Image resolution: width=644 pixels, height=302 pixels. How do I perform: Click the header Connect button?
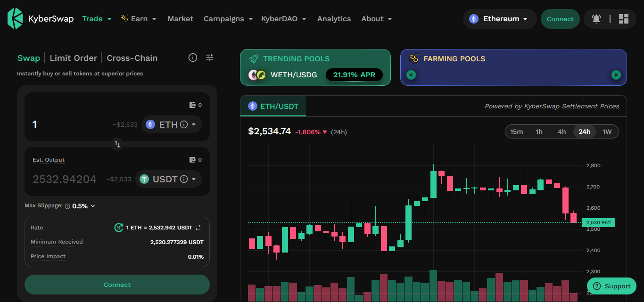(560, 19)
